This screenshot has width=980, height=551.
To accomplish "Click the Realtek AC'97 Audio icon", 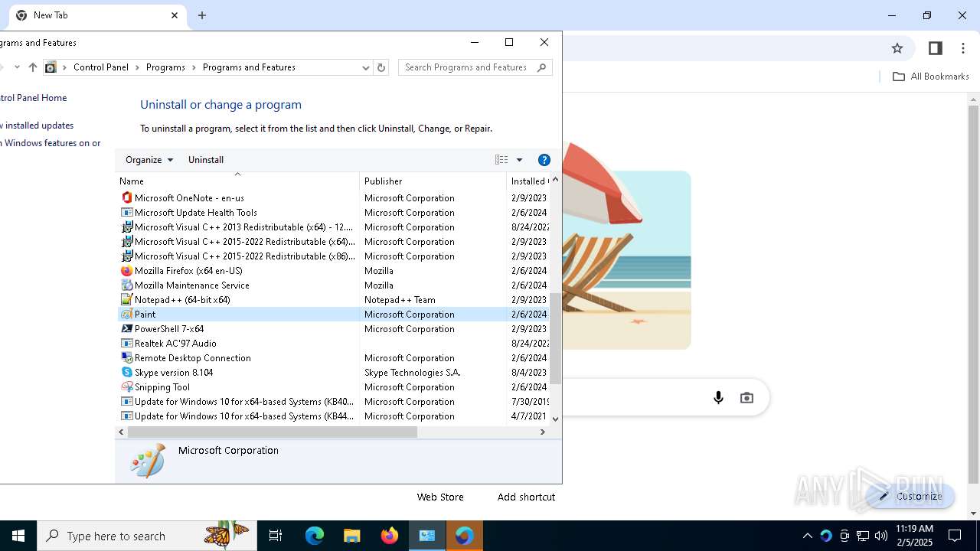I will coord(127,343).
